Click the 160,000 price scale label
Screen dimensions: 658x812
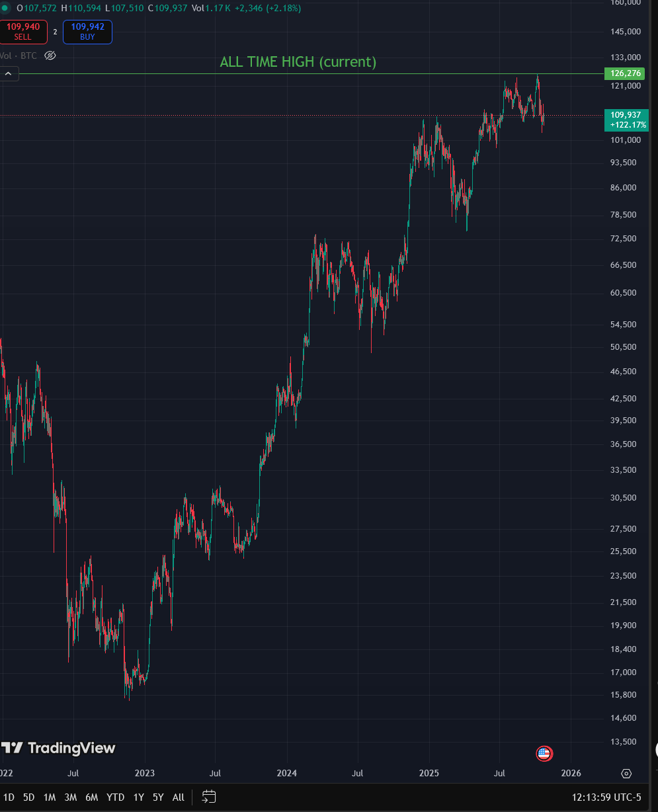(x=626, y=3)
